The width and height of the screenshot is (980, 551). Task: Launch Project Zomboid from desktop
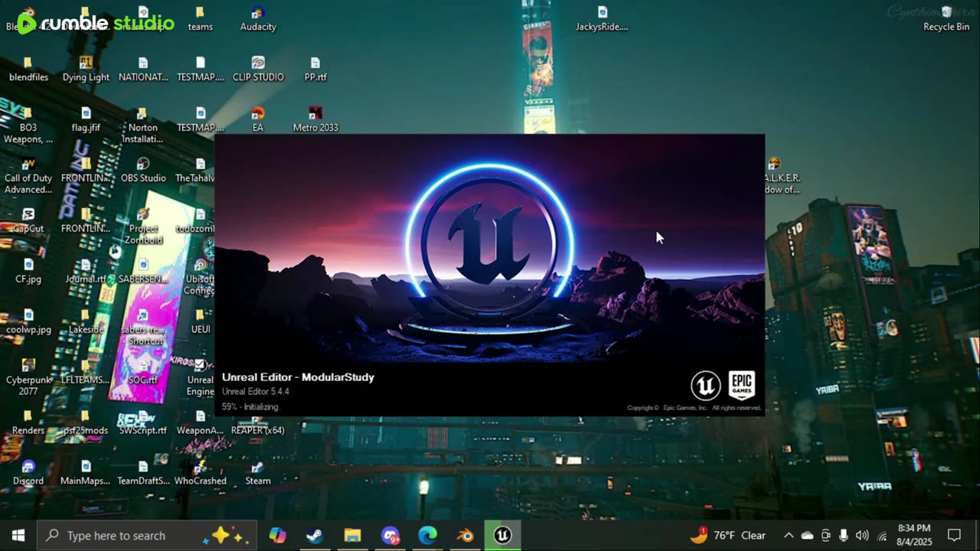click(143, 227)
